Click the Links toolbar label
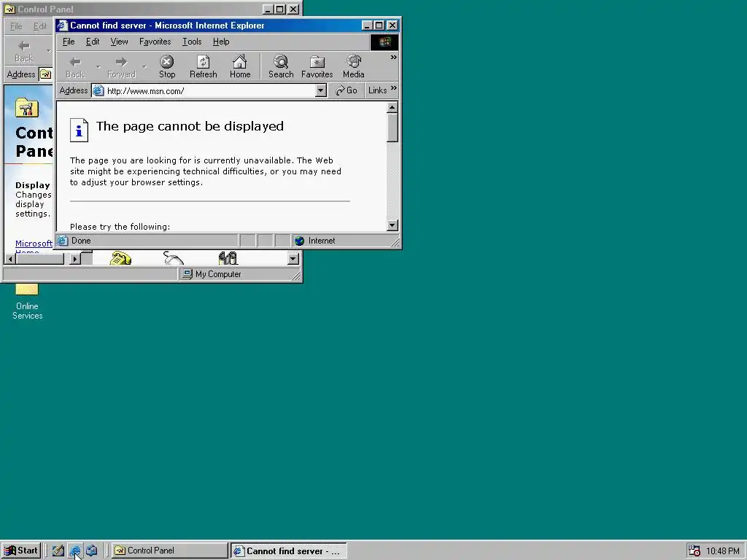 tap(377, 90)
